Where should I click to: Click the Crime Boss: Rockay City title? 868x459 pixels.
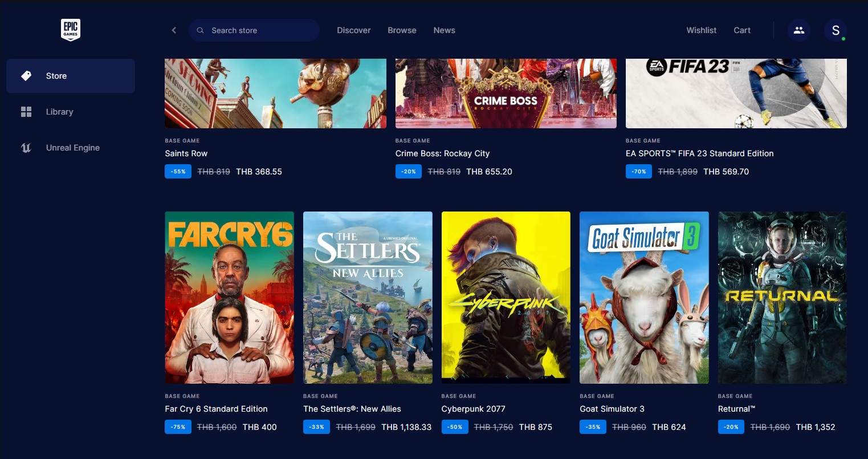pyautogui.click(x=443, y=153)
